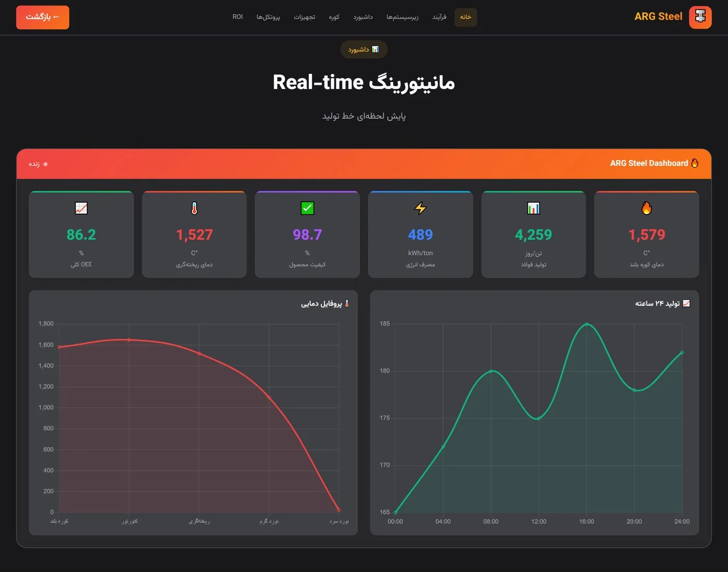Open the خانه navigation tab
Image resolution: width=728 pixels, height=572 pixels.
pyautogui.click(x=465, y=17)
